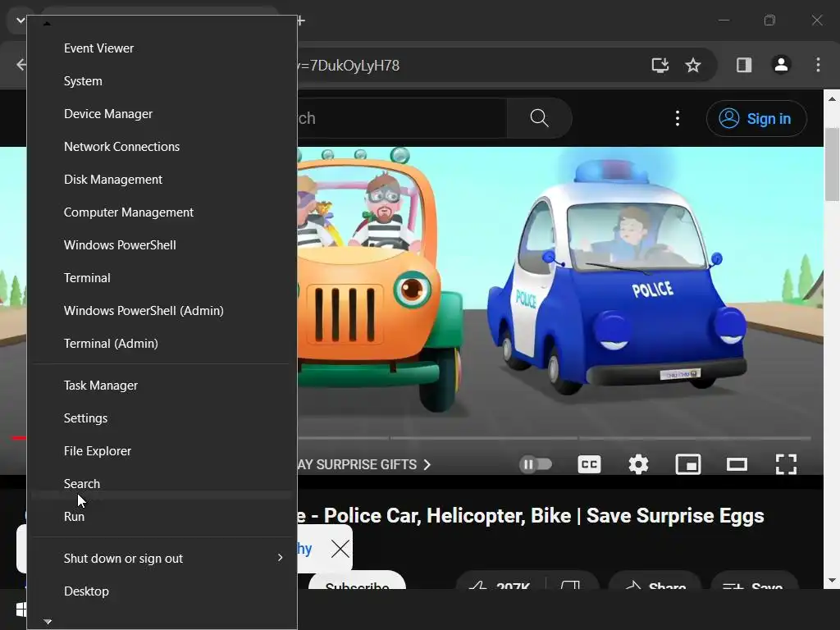Open video settings gear

(x=638, y=464)
